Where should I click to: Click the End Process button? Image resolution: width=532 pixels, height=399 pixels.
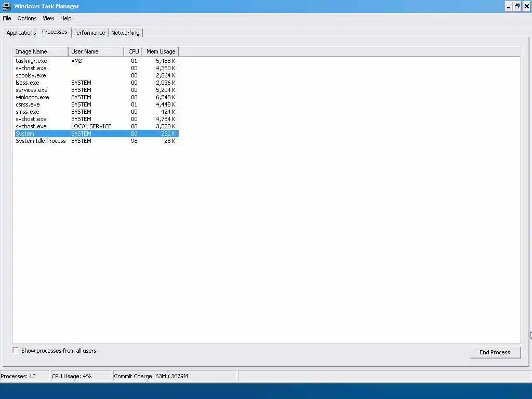[495, 352]
